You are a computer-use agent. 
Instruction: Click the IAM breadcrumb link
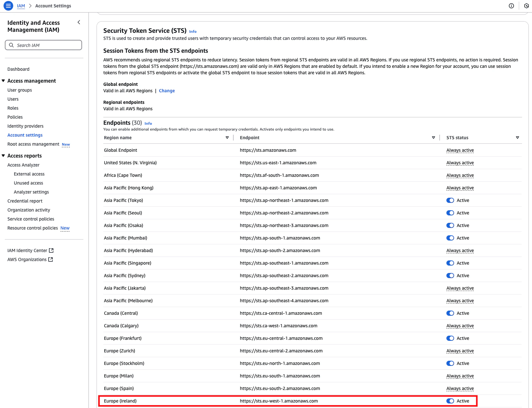(21, 6)
